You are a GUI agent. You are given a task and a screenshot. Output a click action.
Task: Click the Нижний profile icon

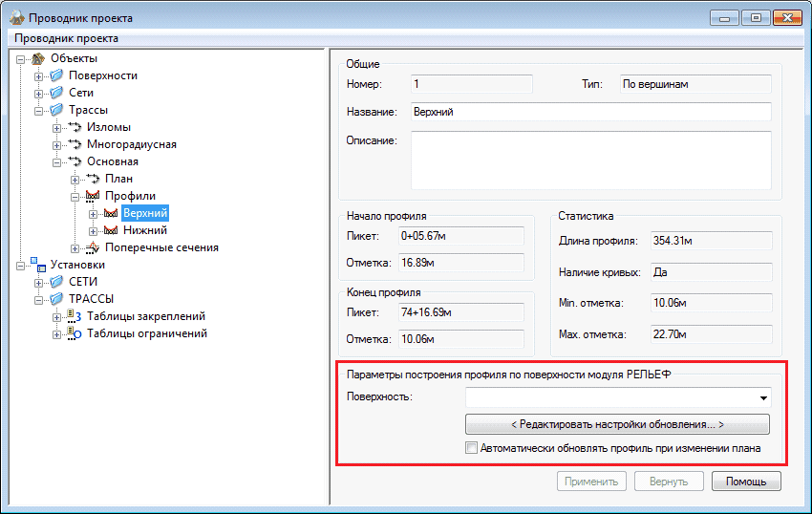[111, 230]
